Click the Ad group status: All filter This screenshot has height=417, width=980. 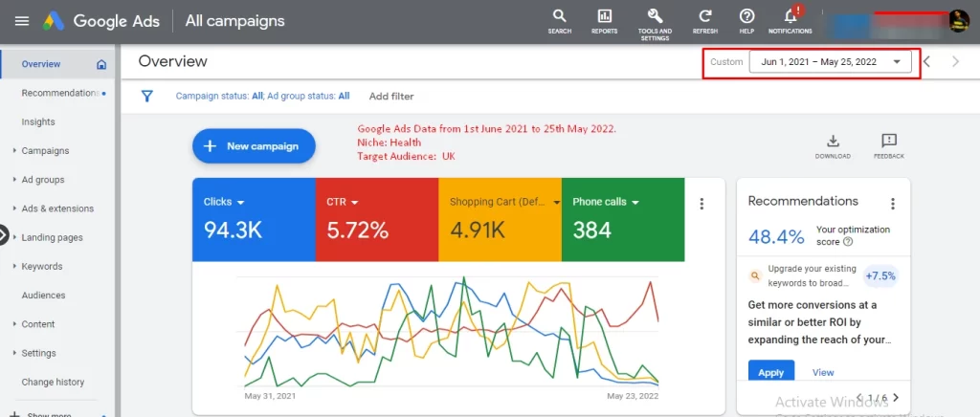308,97
